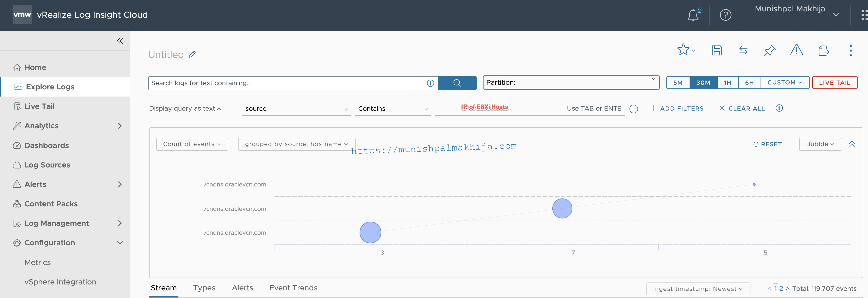
Task: Expand the Analytics menu
Action: pos(120,126)
